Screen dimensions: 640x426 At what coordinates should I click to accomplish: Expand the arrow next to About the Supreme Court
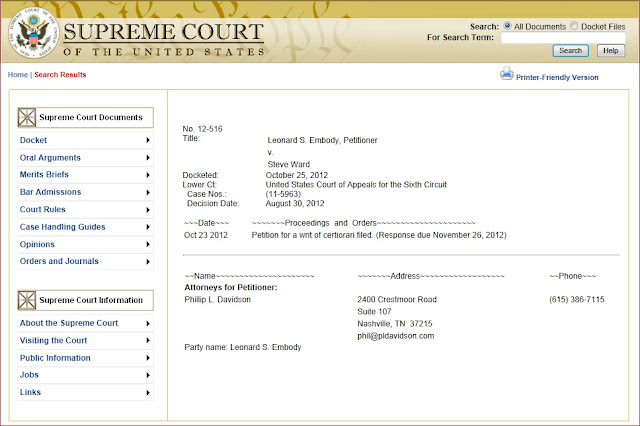click(x=148, y=324)
